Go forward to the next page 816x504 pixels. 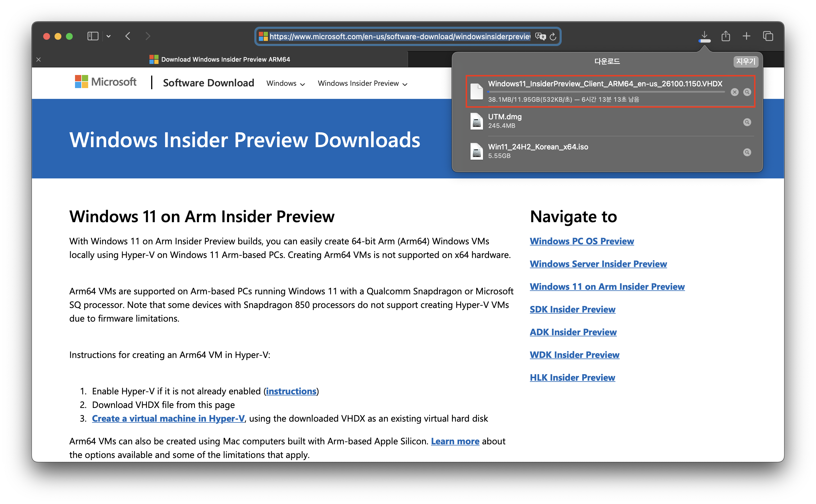coord(148,36)
